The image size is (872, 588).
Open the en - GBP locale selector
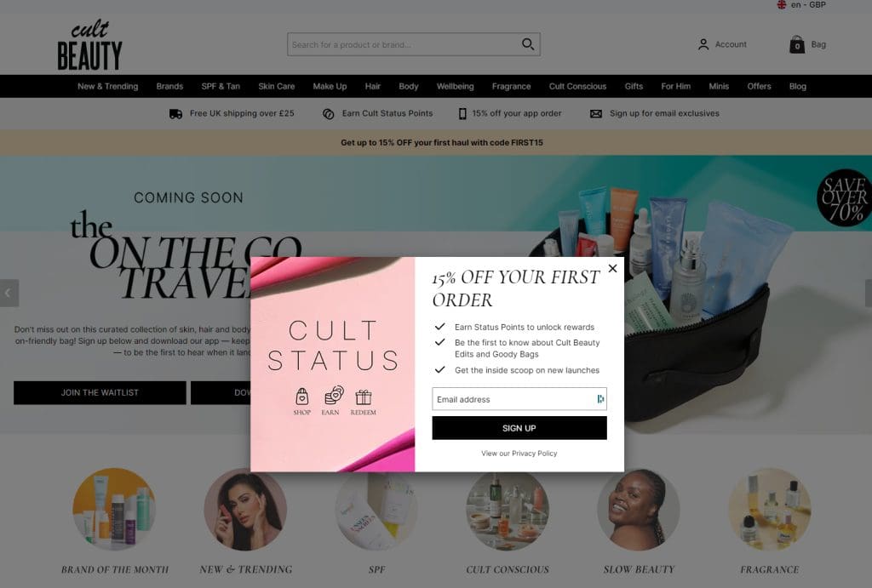coord(801,4)
